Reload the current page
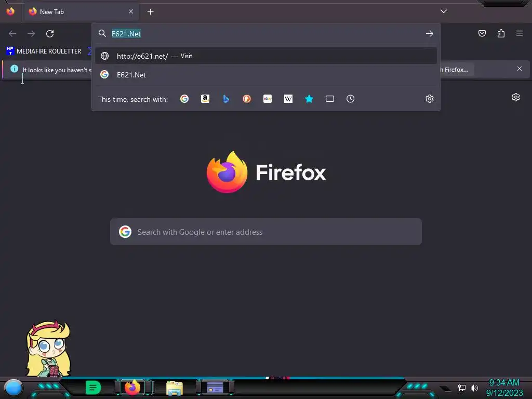This screenshot has width=532, height=399. (x=50, y=34)
